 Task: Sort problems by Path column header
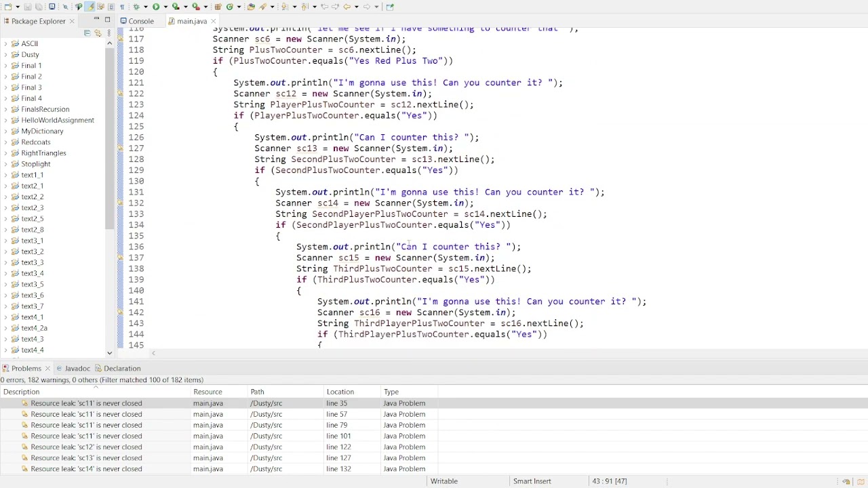[285, 392]
